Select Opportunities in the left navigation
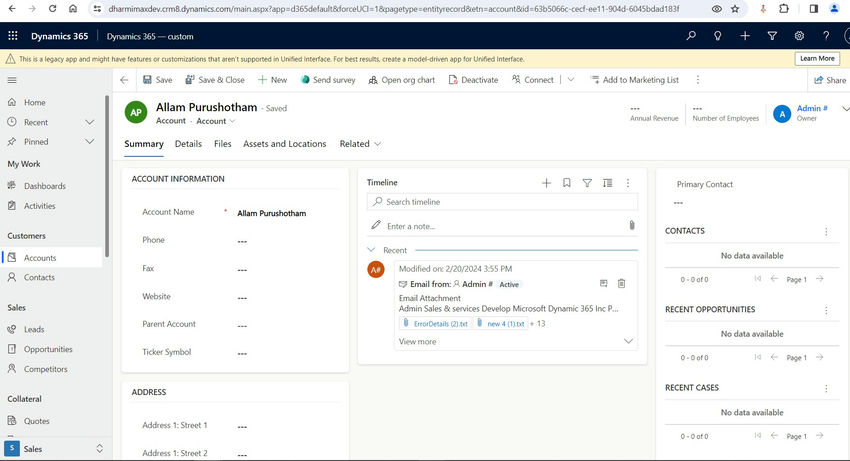 48,349
